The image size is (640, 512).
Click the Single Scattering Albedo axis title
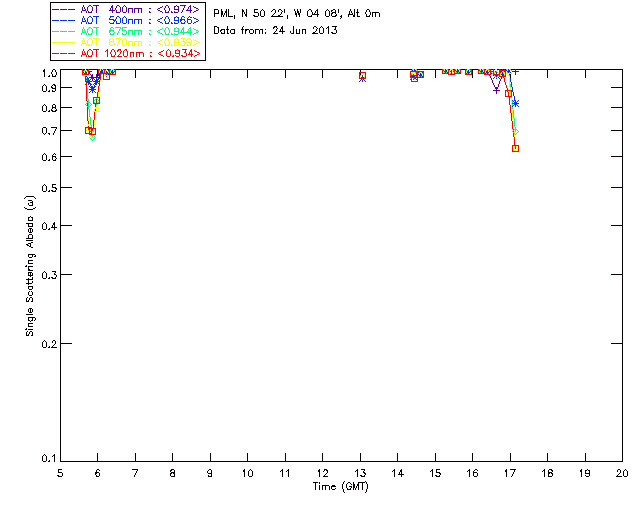30,266
